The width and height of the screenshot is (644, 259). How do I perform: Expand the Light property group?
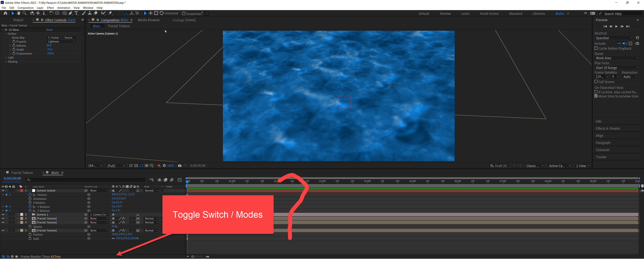pos(6,57)
